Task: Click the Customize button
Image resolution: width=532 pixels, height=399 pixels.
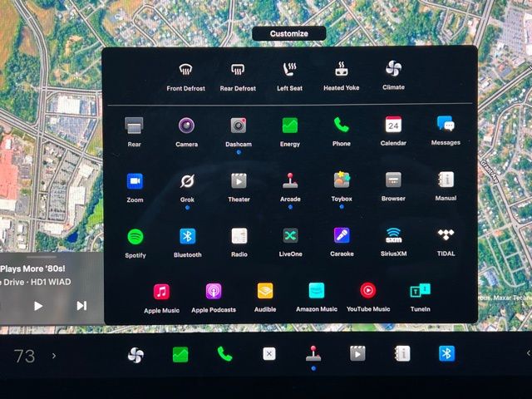Action: click(x=288, y=34)
